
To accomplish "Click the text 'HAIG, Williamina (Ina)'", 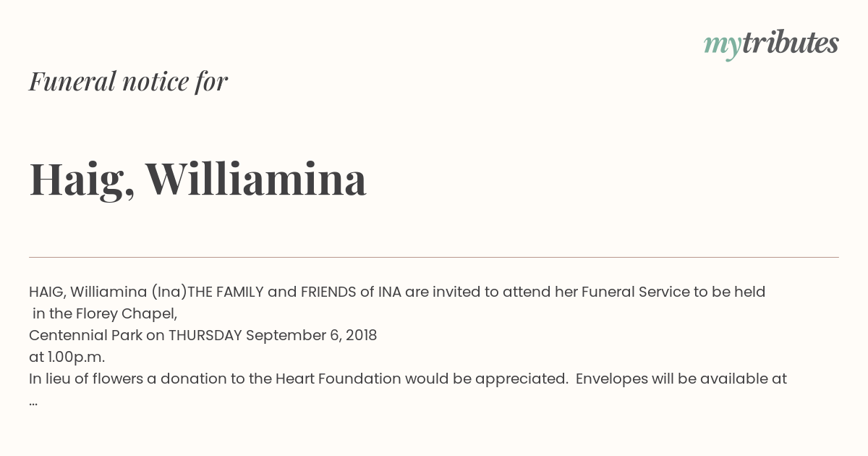I will coord(108,292).
